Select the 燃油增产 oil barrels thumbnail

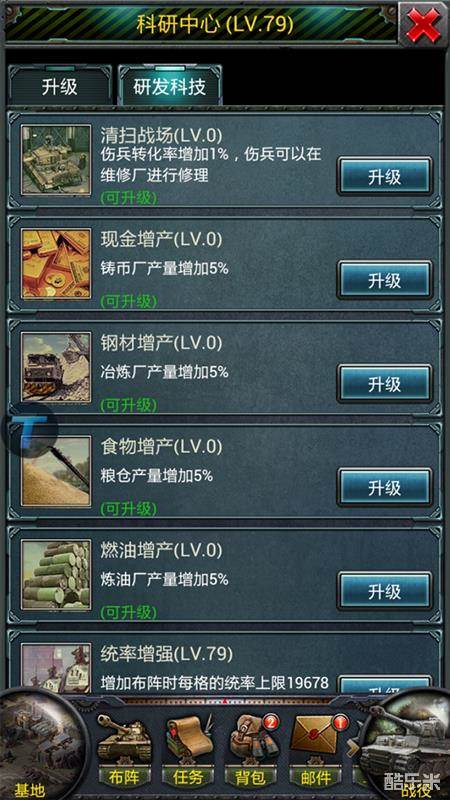click(56, 575)
